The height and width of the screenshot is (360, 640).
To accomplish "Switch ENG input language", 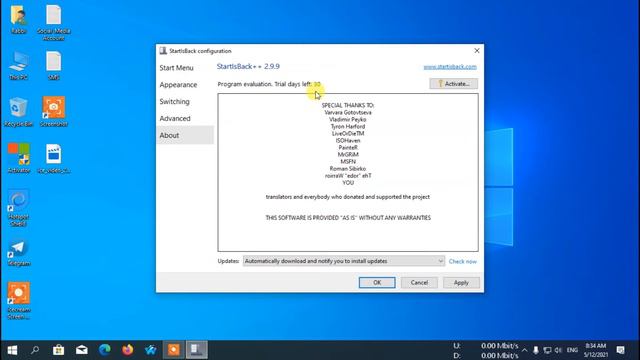I will 572,350.
